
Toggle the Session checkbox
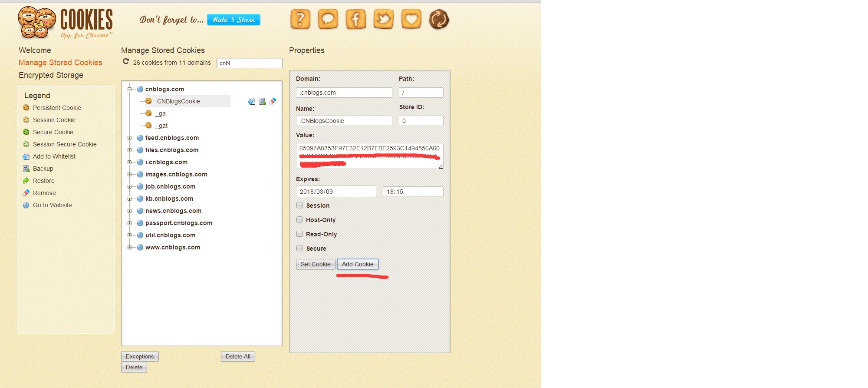299,205
